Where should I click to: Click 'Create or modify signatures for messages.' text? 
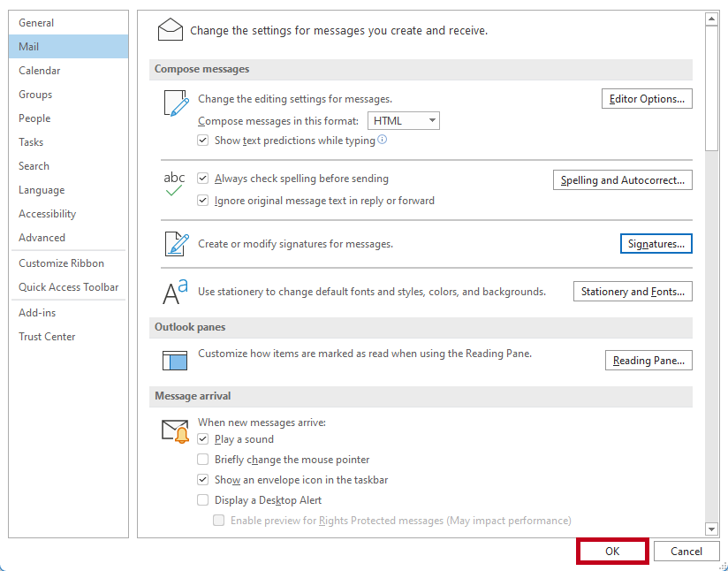point(295,244)
